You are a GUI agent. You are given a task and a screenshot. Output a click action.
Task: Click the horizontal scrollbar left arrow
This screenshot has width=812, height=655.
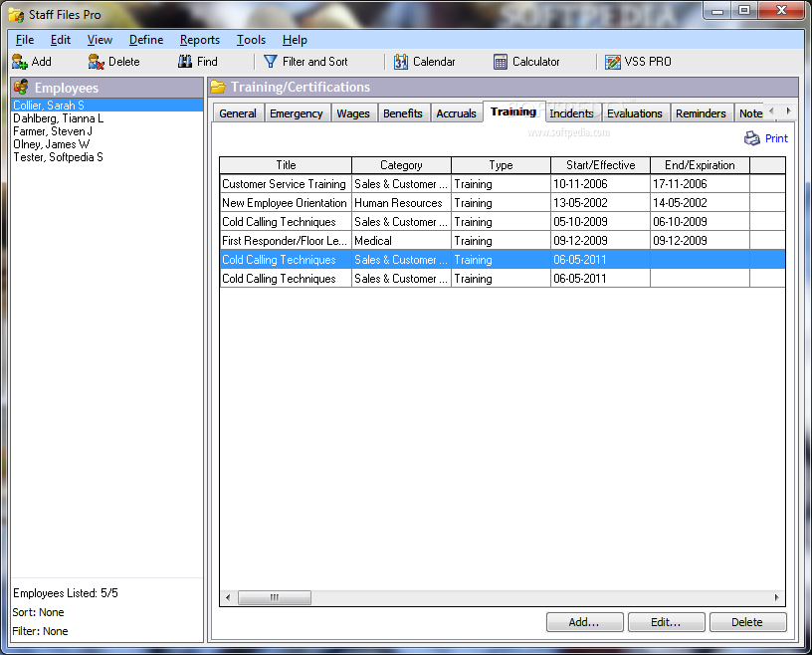[228, 597]
